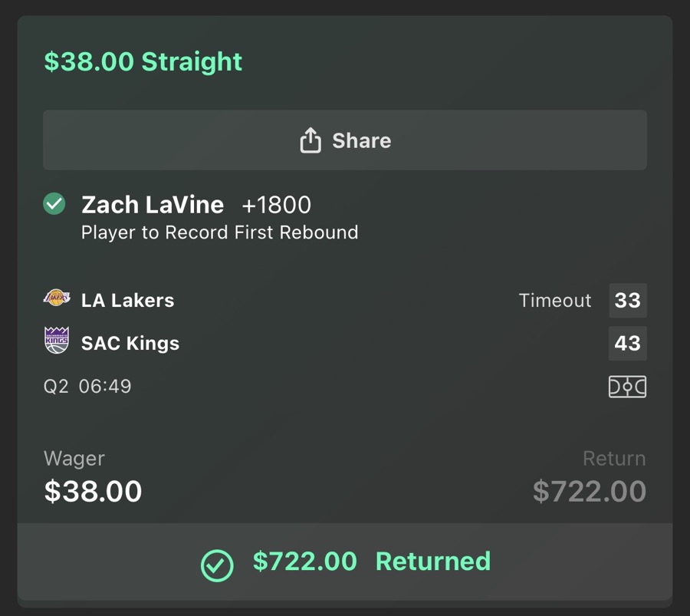This screenshot has height=616, width=690.
Task: Open the basketball court live tracker icon
Action: [x=627, y=387]
